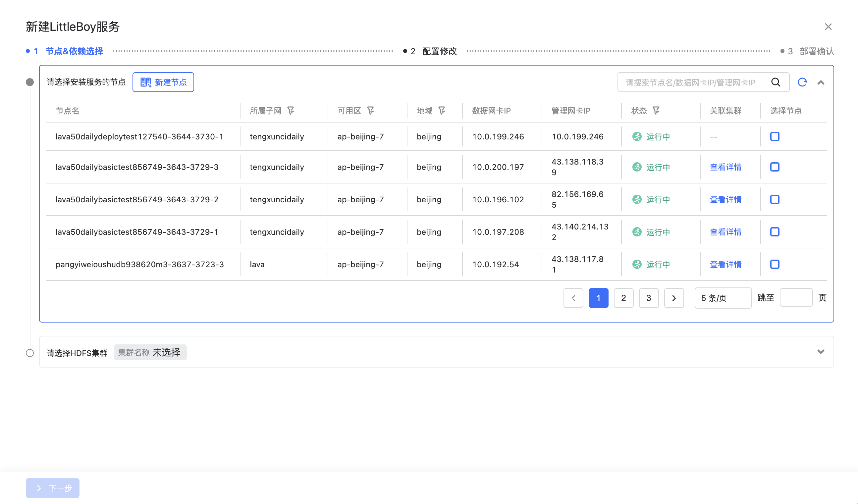Click the 下一步 button
The width and height of the screenshot is (858, 504).
click(x=53, y=488)
